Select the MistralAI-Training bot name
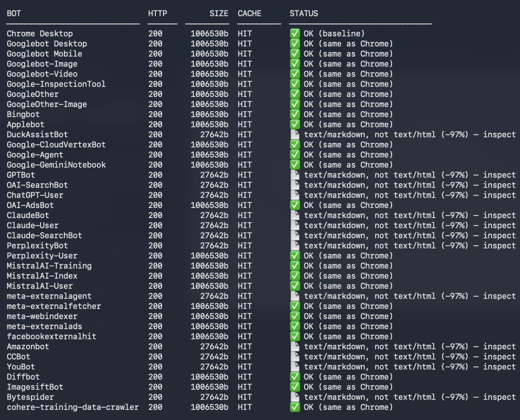 [x=49, y=266]
